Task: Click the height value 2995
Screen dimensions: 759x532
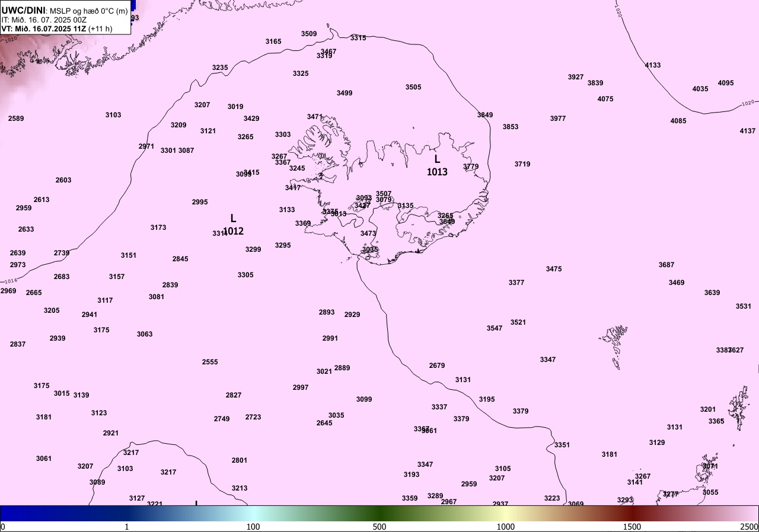Action: tap(200, 202)
